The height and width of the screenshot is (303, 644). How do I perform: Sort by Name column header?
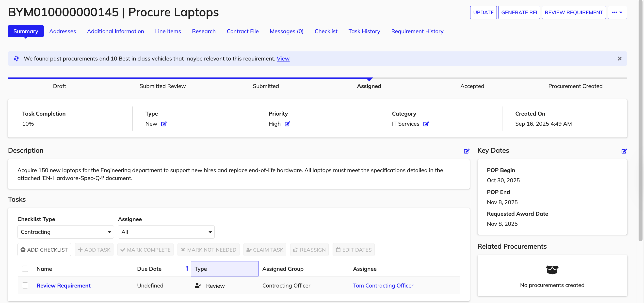pos(44,269)
